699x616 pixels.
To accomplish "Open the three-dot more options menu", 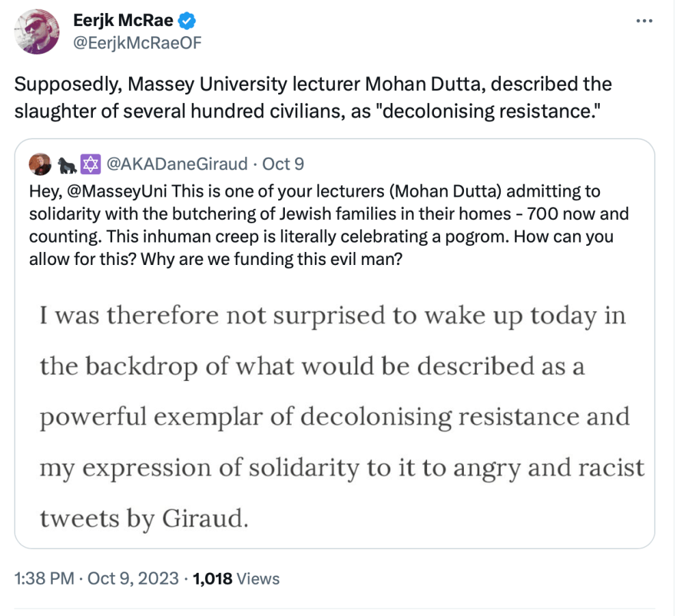I will pos(644,21).
